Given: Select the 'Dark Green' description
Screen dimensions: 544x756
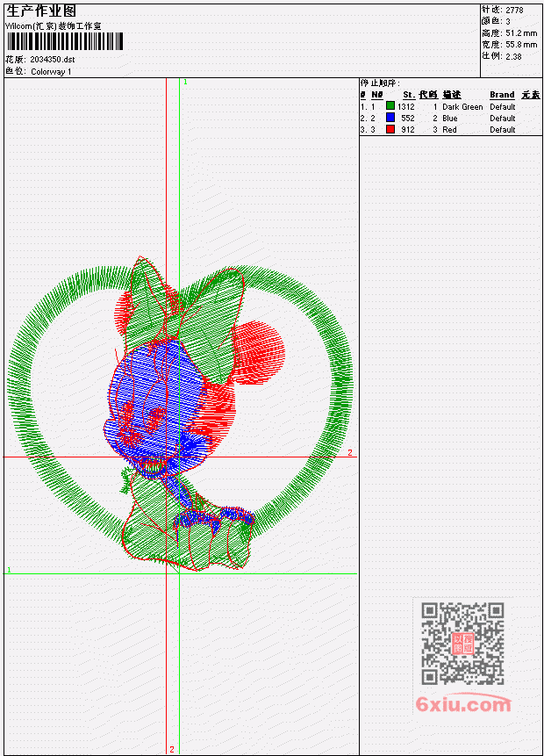Looking at the screenshot, I should tap(462, 106).
